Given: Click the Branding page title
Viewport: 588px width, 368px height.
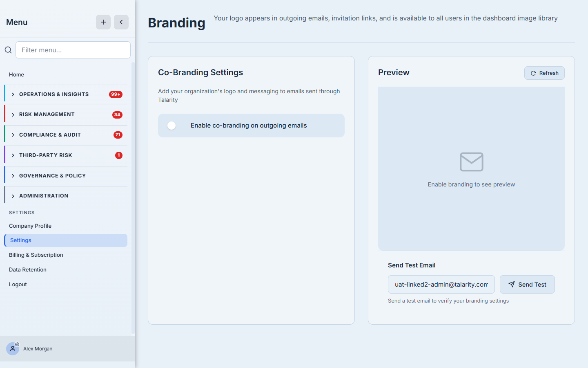Looking at the screenshot, I should coord(176,23).
